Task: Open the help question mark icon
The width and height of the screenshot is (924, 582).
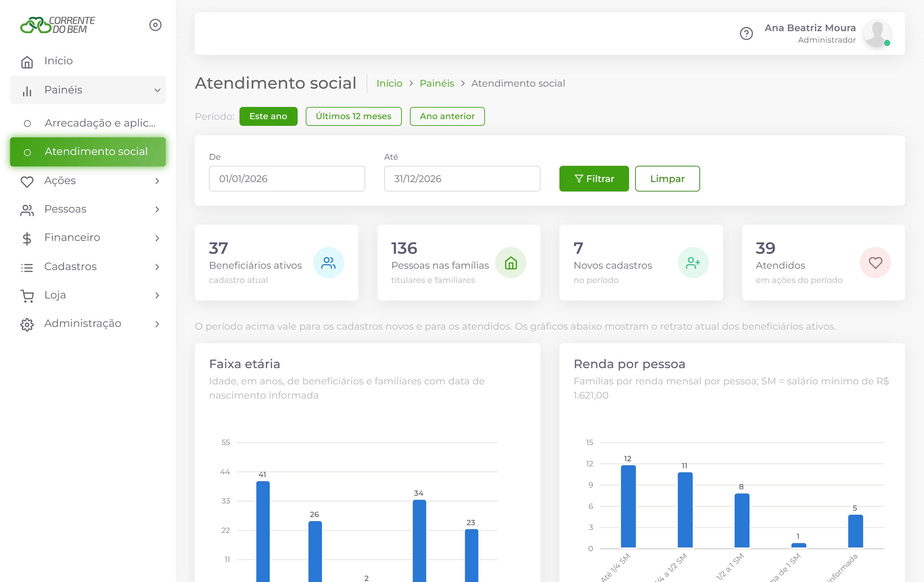Action: [x=746, y=33]
